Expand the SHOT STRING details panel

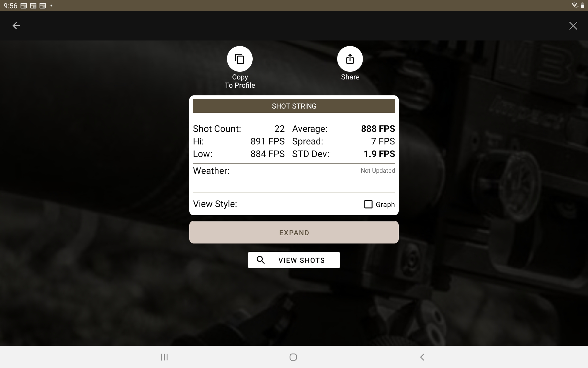(294, 233)
